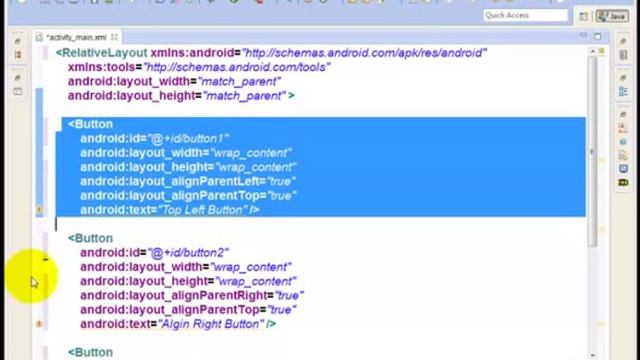Open the Declaration view icon
The height and width of the screenshot is (360, 640).
click(623, 155)
